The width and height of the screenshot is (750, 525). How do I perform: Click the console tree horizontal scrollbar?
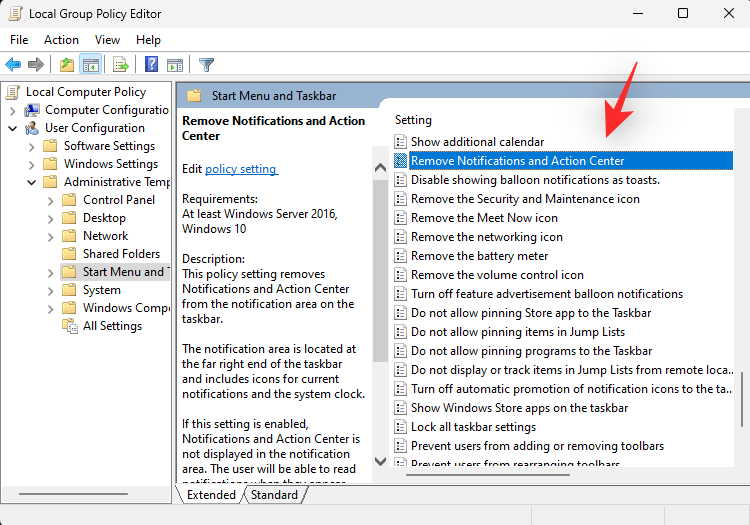tap(73, 493)
